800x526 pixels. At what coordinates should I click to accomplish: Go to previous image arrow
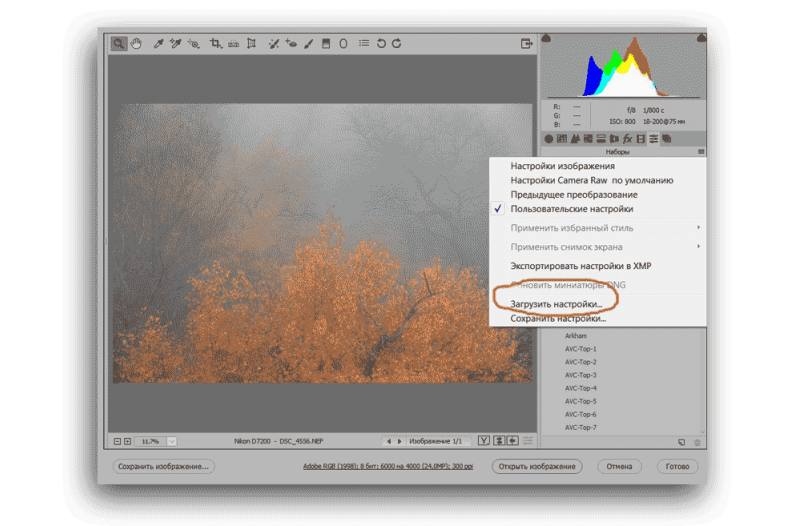[x=389, y=441]
